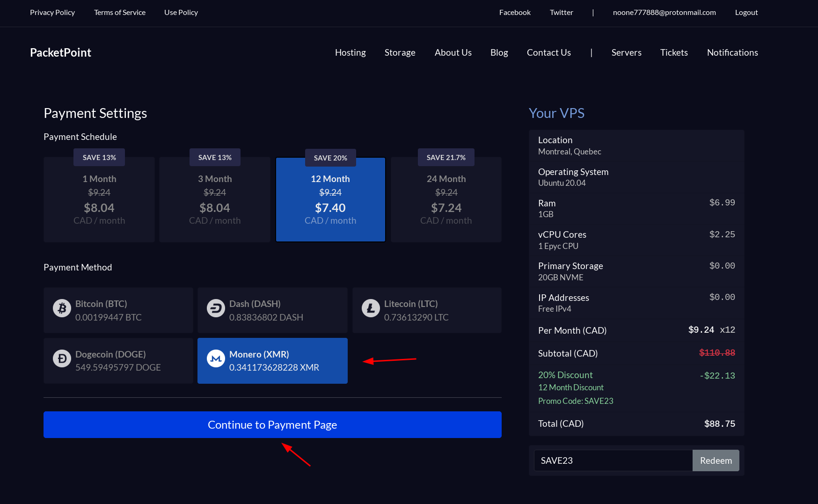The width and height of the screenshot is (818, 504).
Task: Click the Bitcoin coin icon
Action: click(x=62, y=308)
